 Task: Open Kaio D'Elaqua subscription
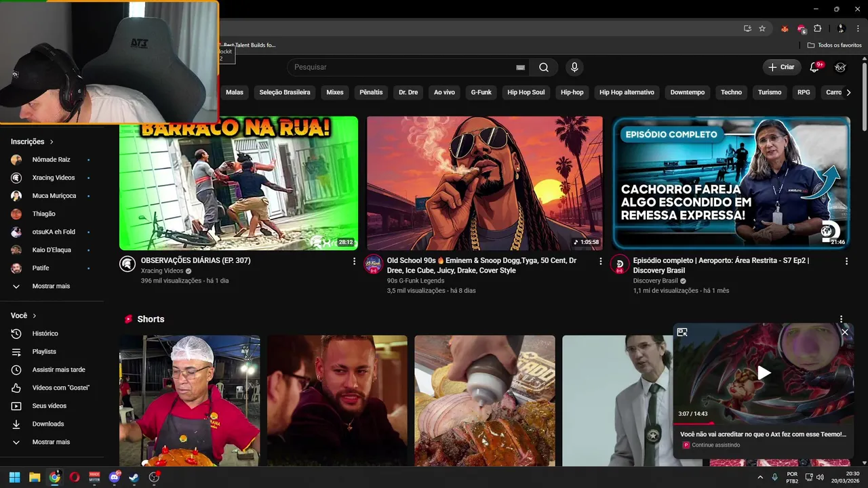[x=52, y=250]
